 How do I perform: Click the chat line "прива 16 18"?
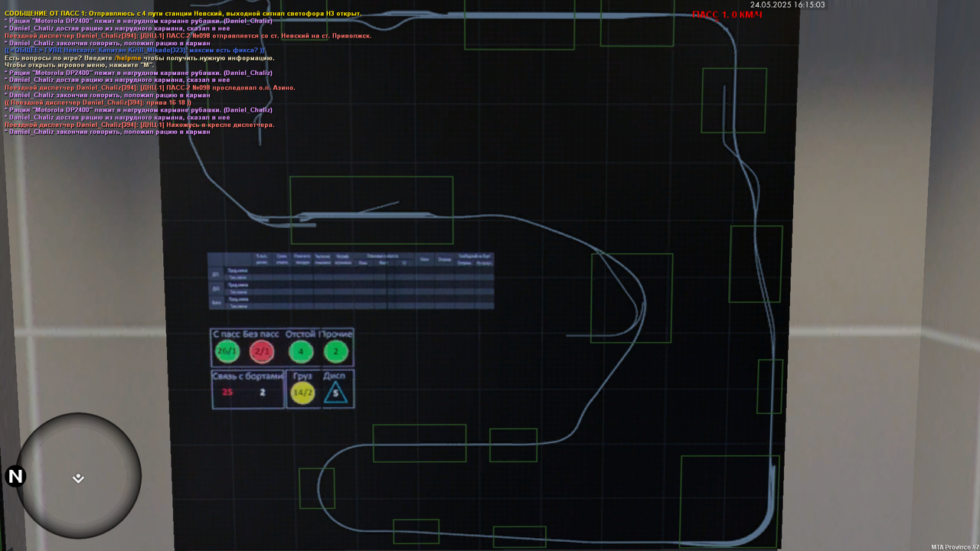point(98,103)
